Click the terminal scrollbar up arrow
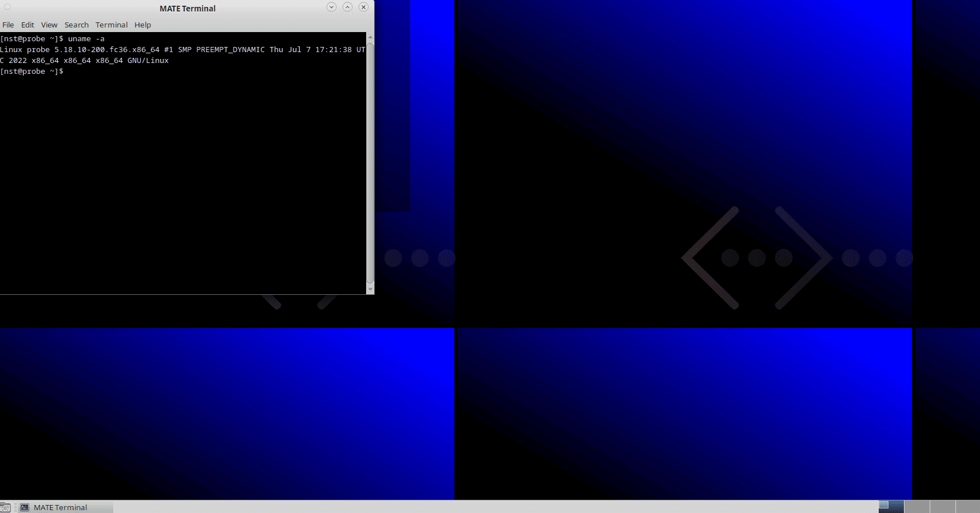This screenshot has height=513, width=980. click(x=370, y=37)
